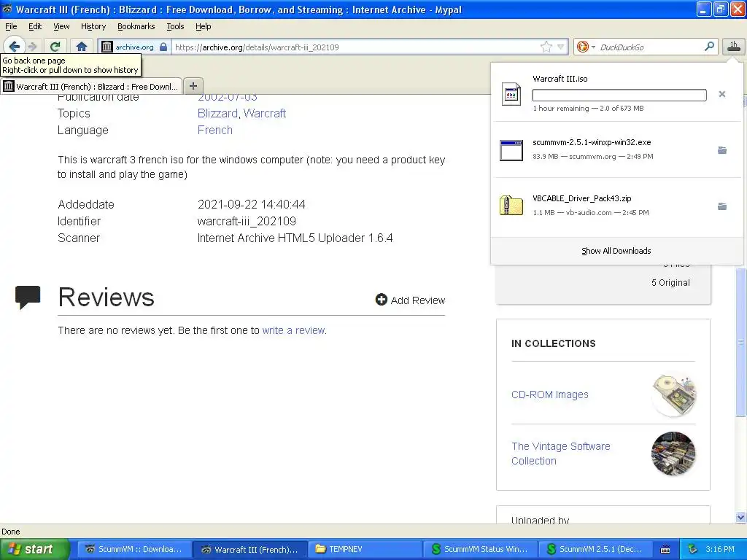Open the Warcraft topic link
The height and width of the screenshot is (560, 747).
(264, 113)
